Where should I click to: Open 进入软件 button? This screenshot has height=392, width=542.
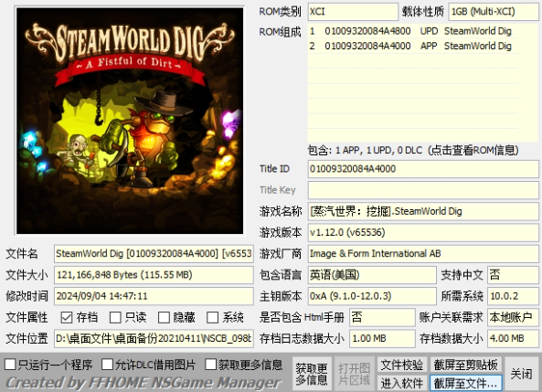401,383
